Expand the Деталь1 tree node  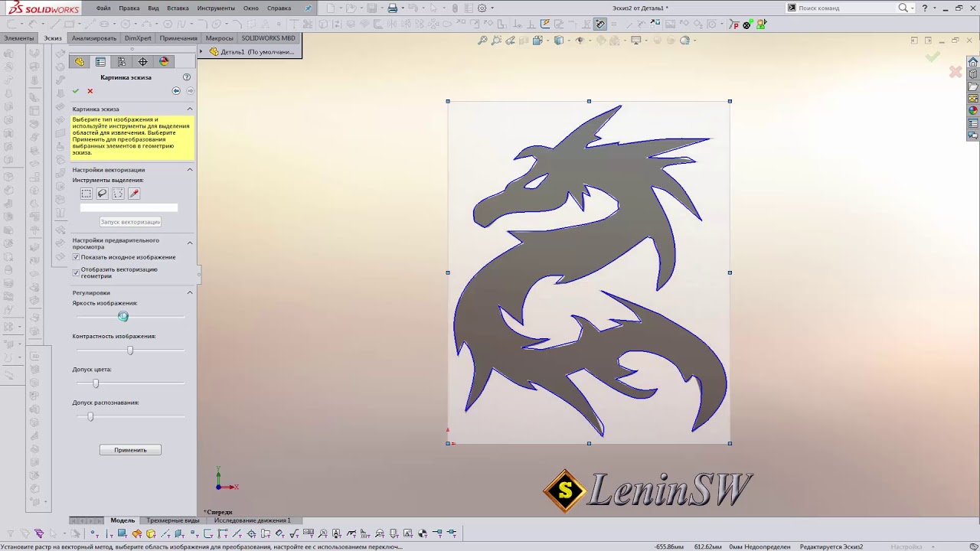tap(201, 52)
